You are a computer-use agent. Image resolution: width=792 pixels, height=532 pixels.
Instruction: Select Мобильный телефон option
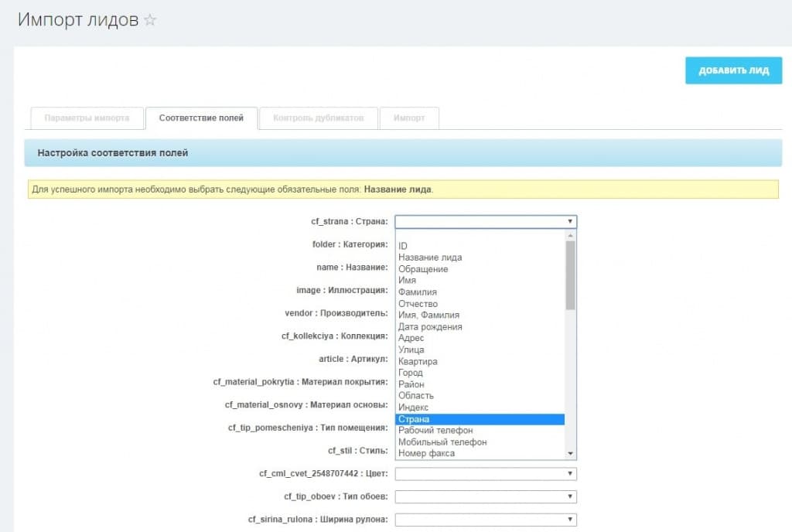pos(480,442)
